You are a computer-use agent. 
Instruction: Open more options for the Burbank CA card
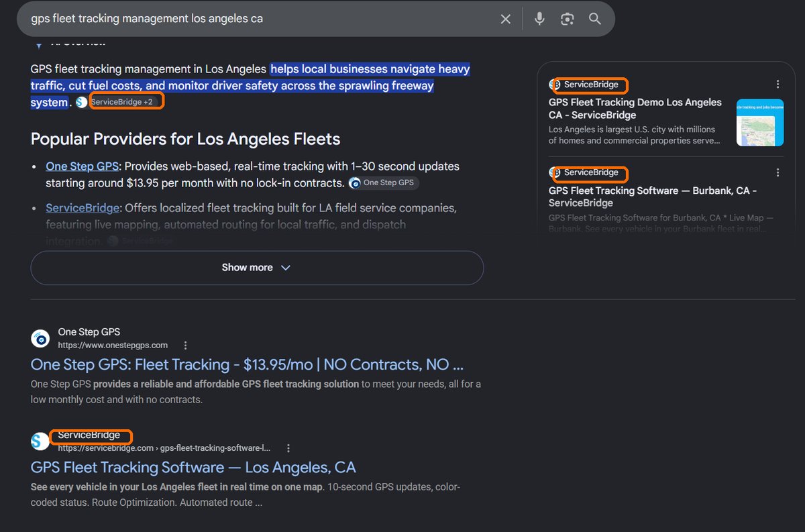(777, 172)
